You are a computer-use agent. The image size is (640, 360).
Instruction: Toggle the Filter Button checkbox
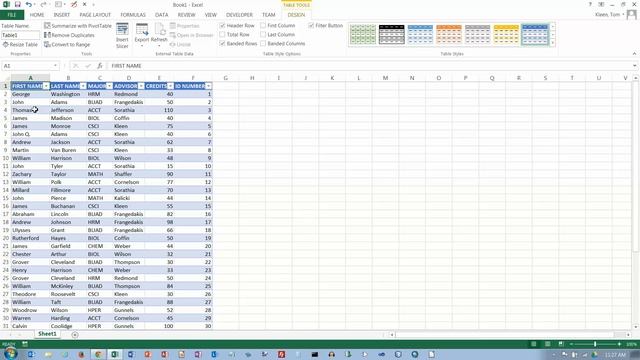click(x=311, y=25)
